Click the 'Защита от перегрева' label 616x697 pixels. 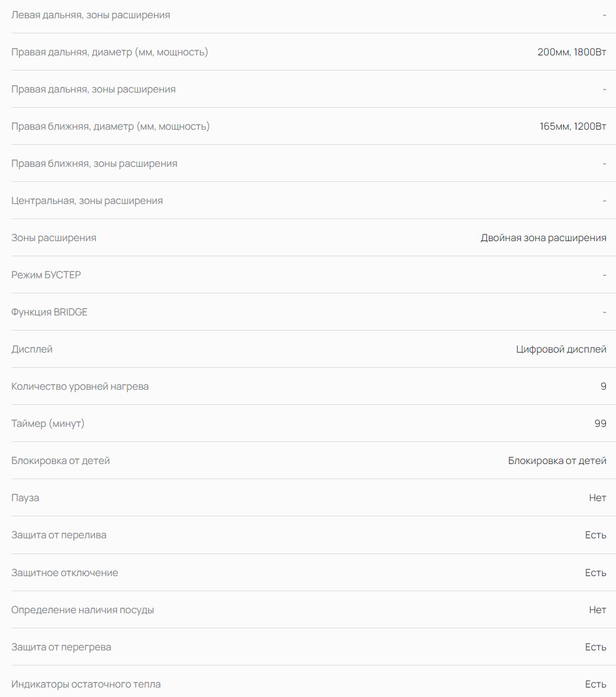61,647
